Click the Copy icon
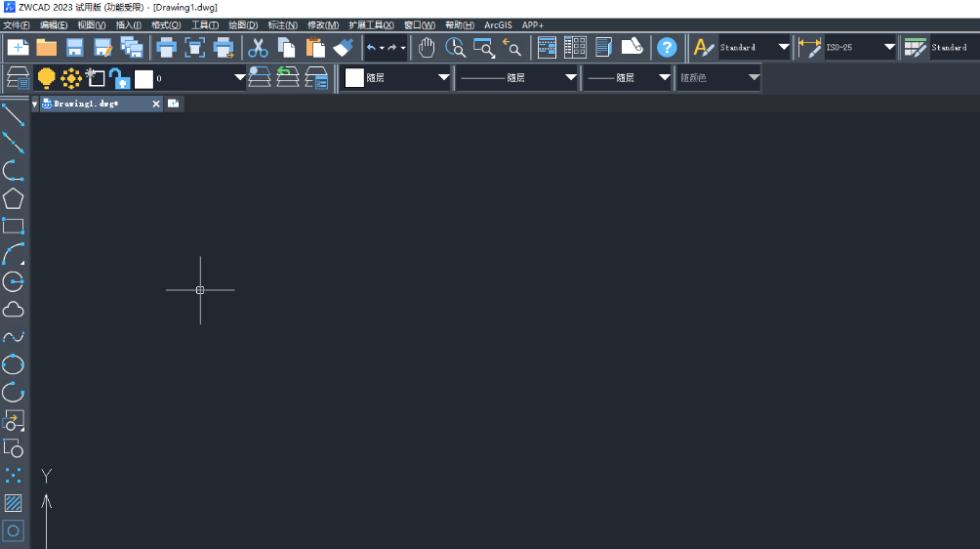The image size is (980, 549). tap(286, 48)
